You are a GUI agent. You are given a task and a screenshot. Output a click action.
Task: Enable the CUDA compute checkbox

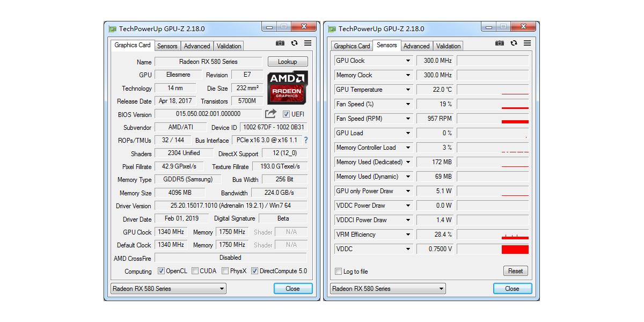click(x=194, y=271)
